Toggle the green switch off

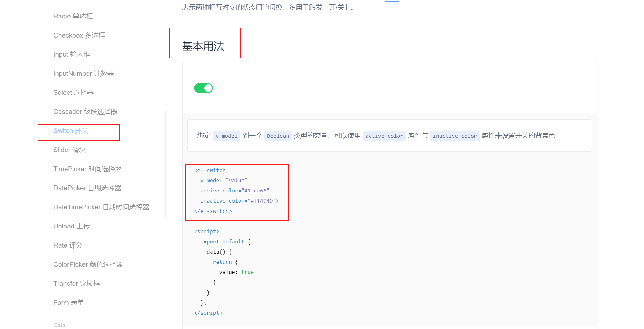(x=204, y=88)
